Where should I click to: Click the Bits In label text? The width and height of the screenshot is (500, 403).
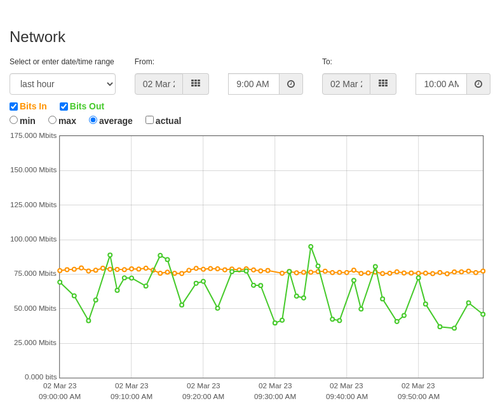pyautogui.click(x=33, y=106)
